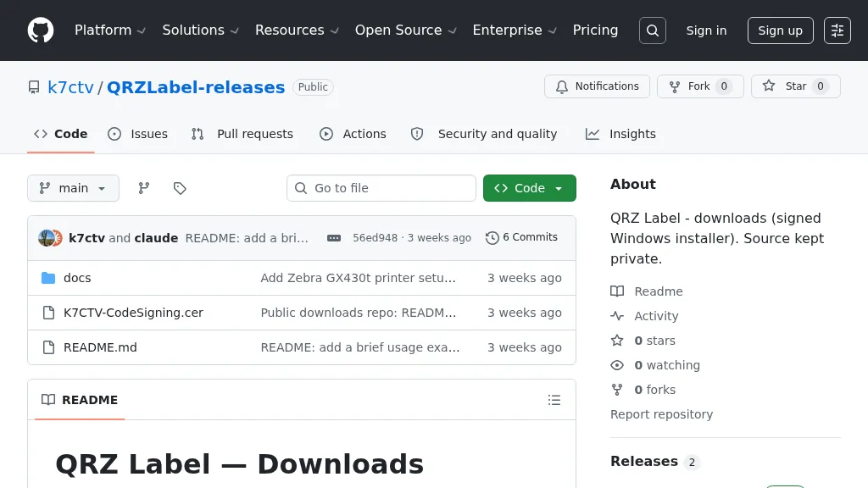868x488 pixels.
Task: Open the header settings sliders icon
Action: click(x=837, y=30)
